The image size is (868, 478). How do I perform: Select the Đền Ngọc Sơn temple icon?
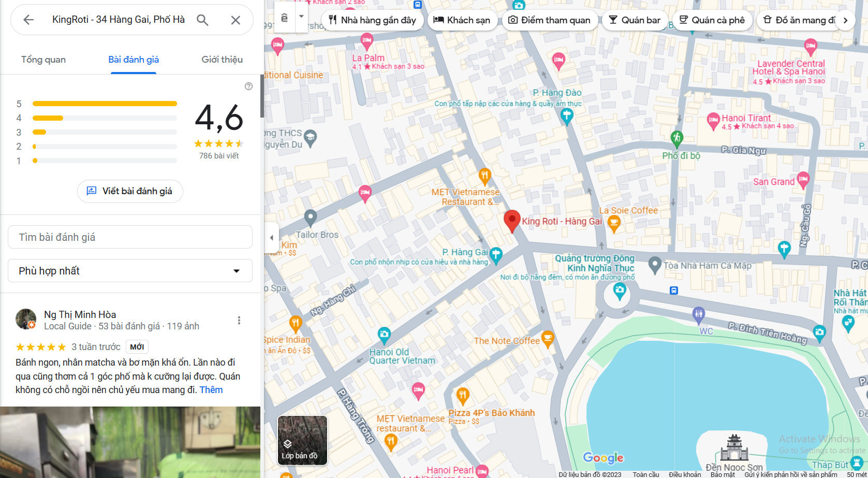pos(734,447)
